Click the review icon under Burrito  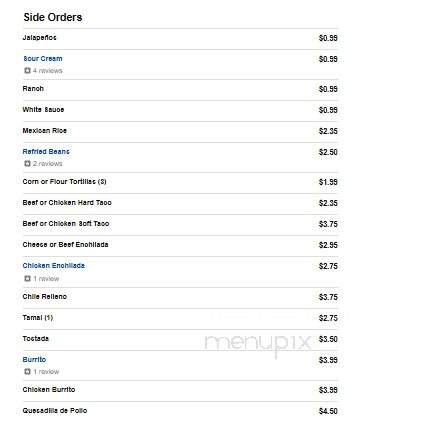coord(27,372)
